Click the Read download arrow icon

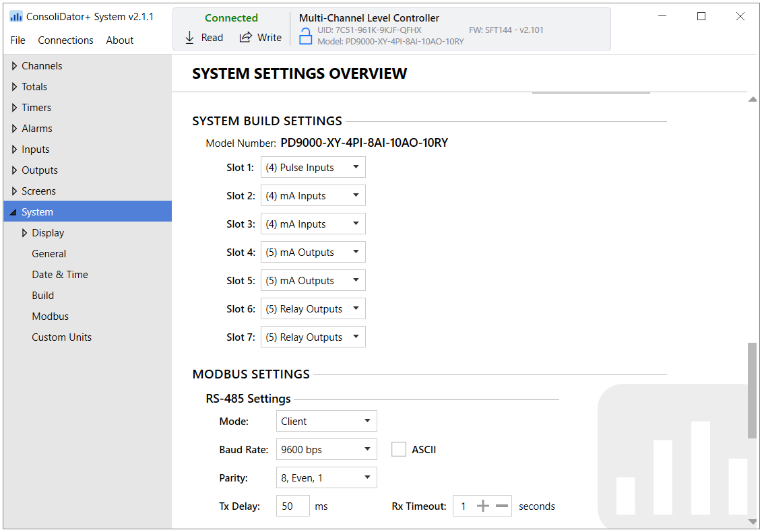pyautogui.click(x=190, y=38)
